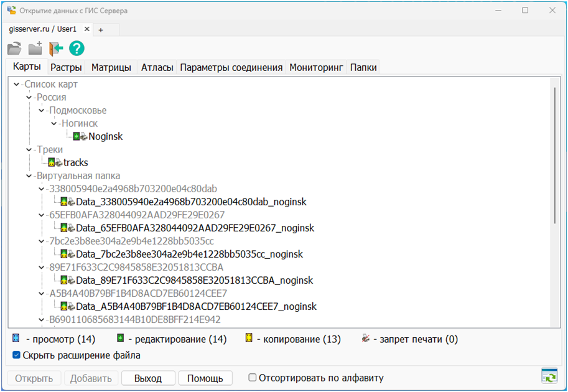Collapse the Виртуальная папка node
Image resolution: width=568 pixels, height=392 pixels.
29,176
